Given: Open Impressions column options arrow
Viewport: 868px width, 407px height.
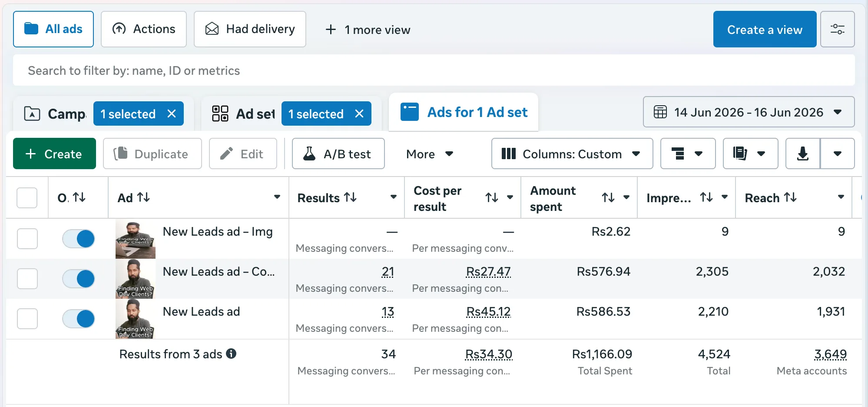Looking at the screenshot, I should (725, 197).
